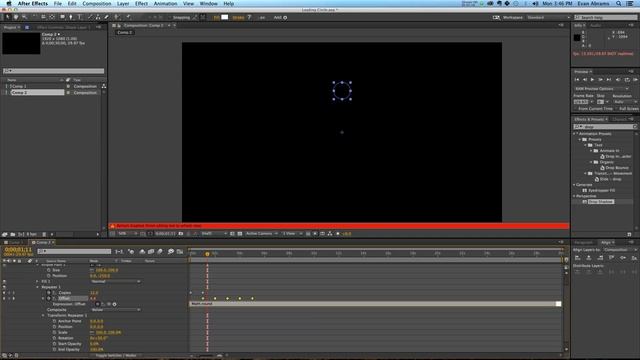Open the Apple system menu
This screenshot has height=360, width=640.
point(9,3)
